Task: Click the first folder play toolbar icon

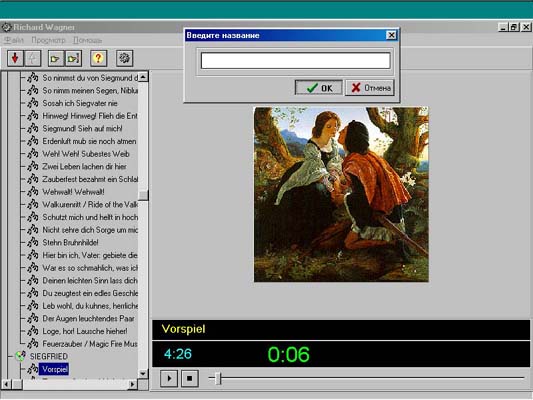Action: [56, 58]
